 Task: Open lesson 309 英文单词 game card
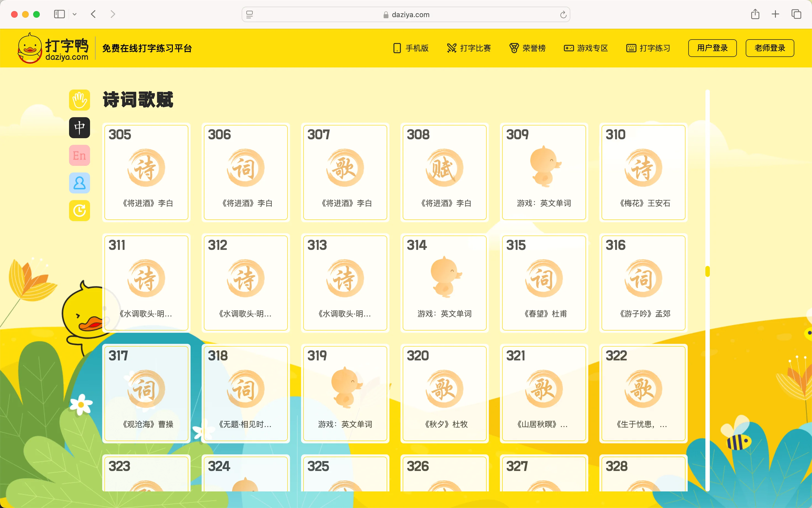tap(544, 172)
